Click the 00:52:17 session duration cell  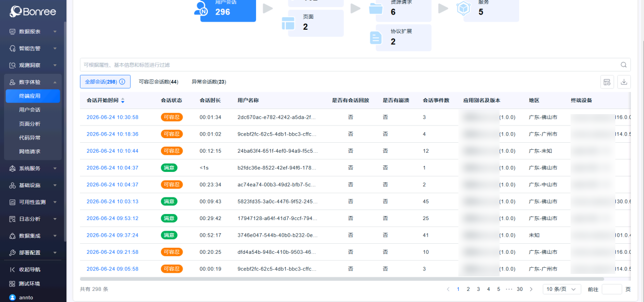tap(210, 235)
